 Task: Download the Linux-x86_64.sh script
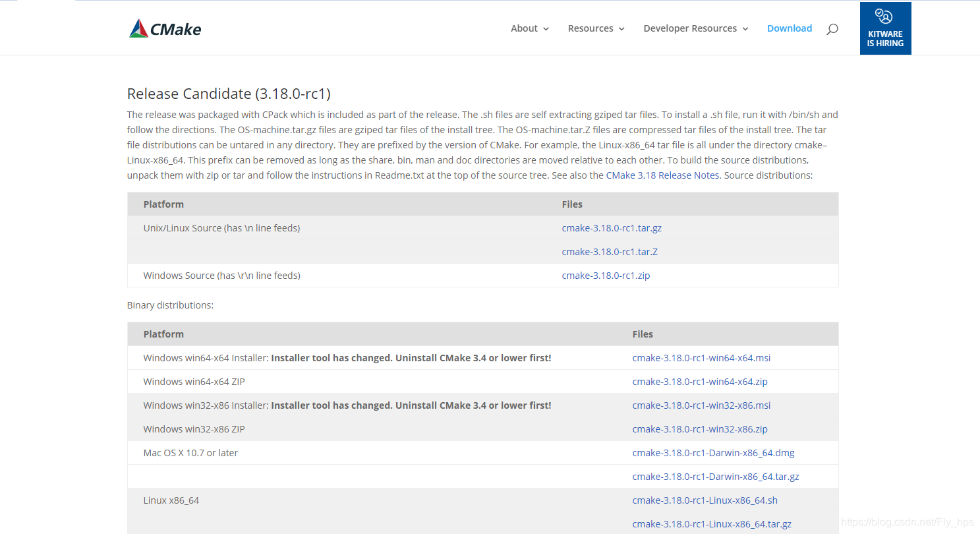point(705,500)
